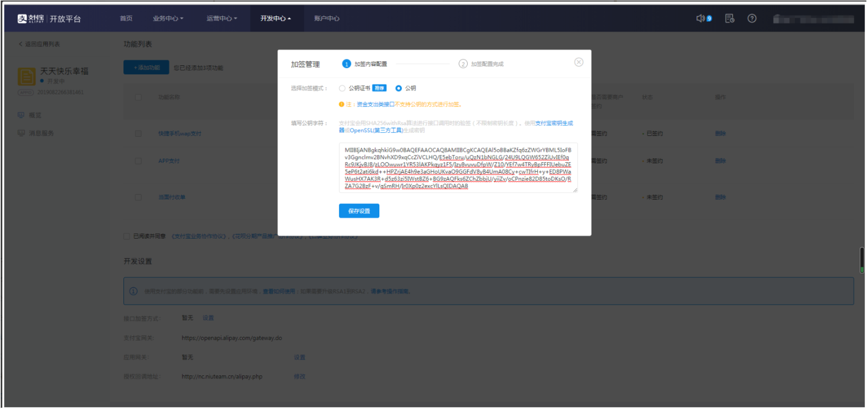The width and height of the screenshot is (868, 409).
Task: Close the 加签管理 dialog with X
Action: pyautogui.click(x=579, y=62)
